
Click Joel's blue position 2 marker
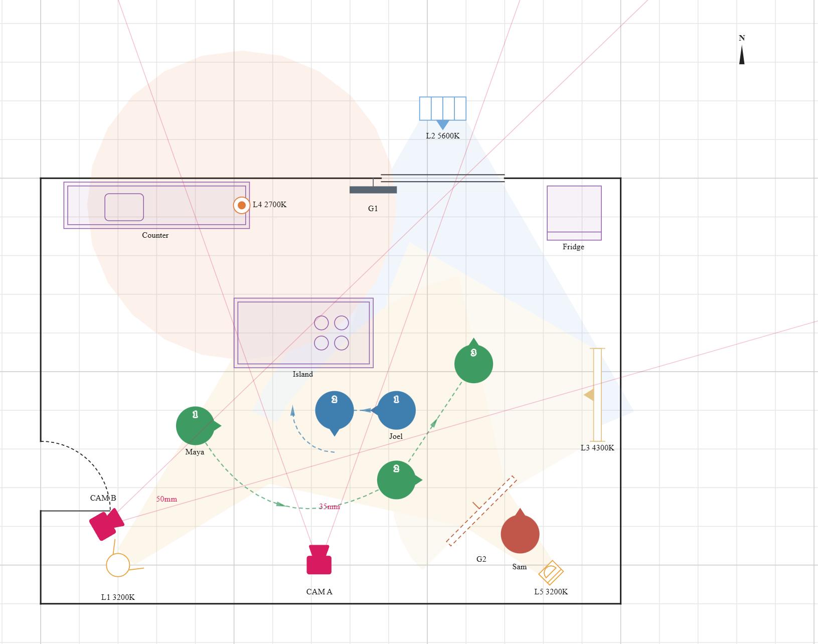(x=335, y=411)
